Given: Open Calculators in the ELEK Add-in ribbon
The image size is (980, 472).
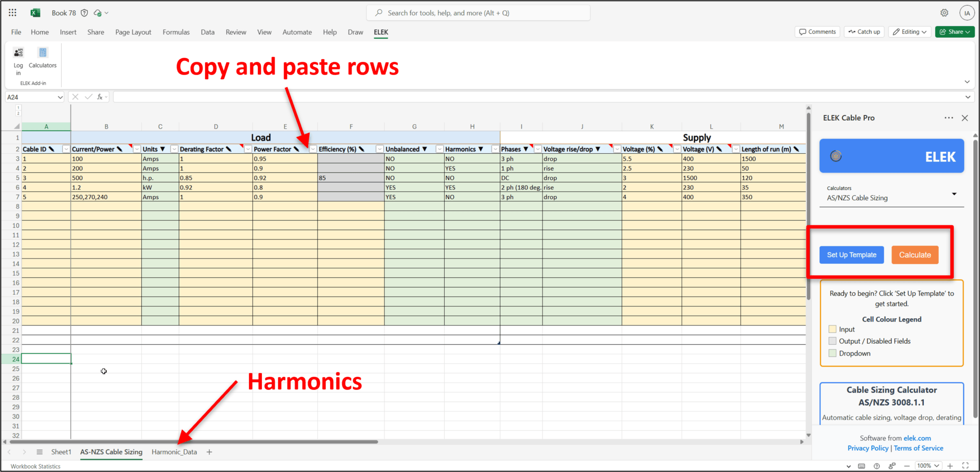Looking at the screenshot, I should (x=43, y=58).
